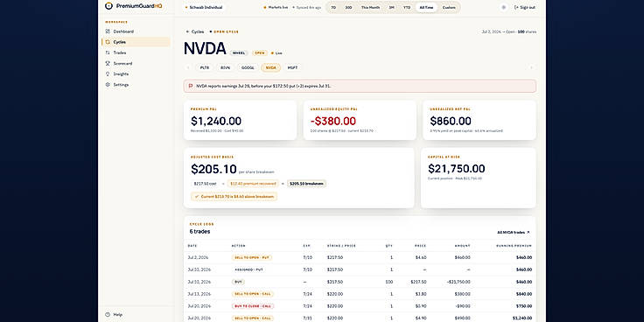Click the OPEN status badge
Screen dimensions: 644x322
260,53
